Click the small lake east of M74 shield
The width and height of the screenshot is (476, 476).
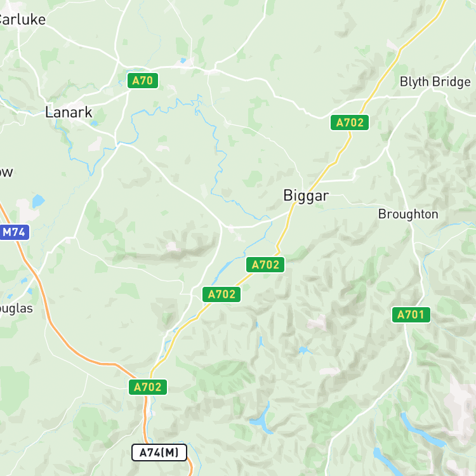click(x=38, y=201)
